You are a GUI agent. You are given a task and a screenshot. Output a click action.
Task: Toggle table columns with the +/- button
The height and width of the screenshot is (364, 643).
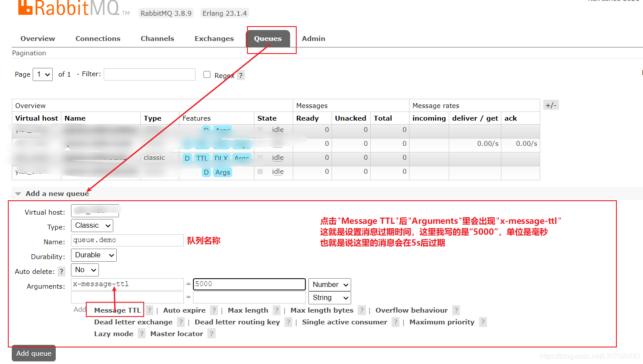click(x=551, y=105)
